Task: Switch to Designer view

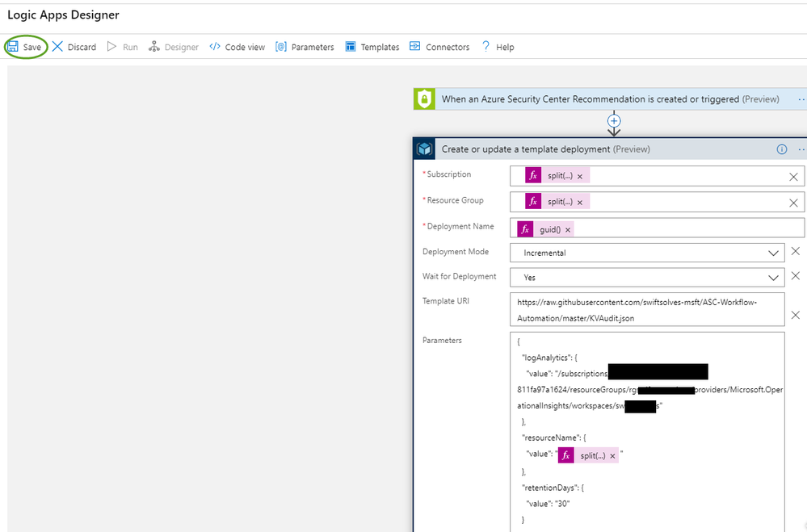Action: [x=181, y=48]
